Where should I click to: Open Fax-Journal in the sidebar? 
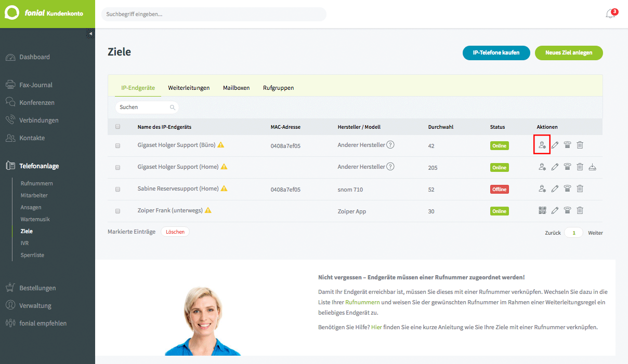36,85
